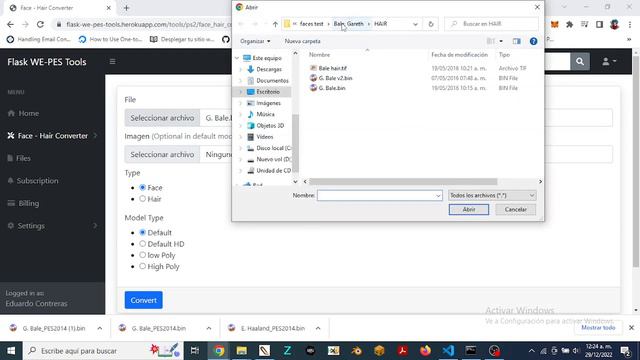
Task: Open Firefox from the taskbar
Action: click(425, 351)
